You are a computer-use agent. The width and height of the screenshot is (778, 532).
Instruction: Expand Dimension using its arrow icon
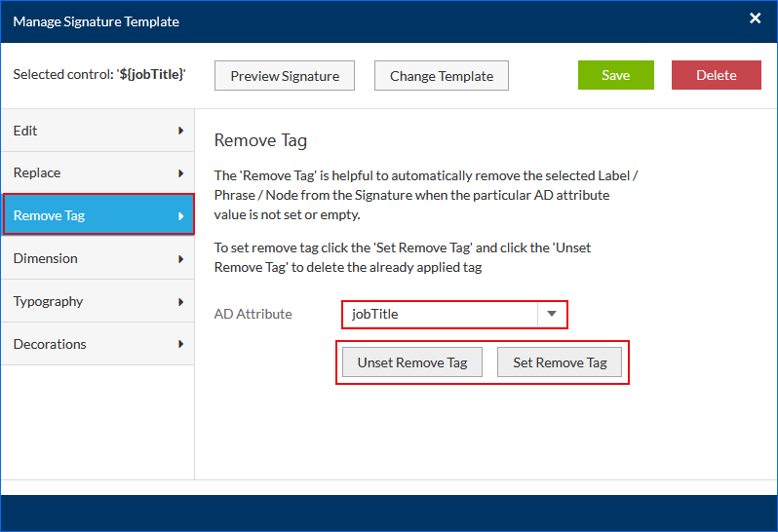(x=181, y=259)
